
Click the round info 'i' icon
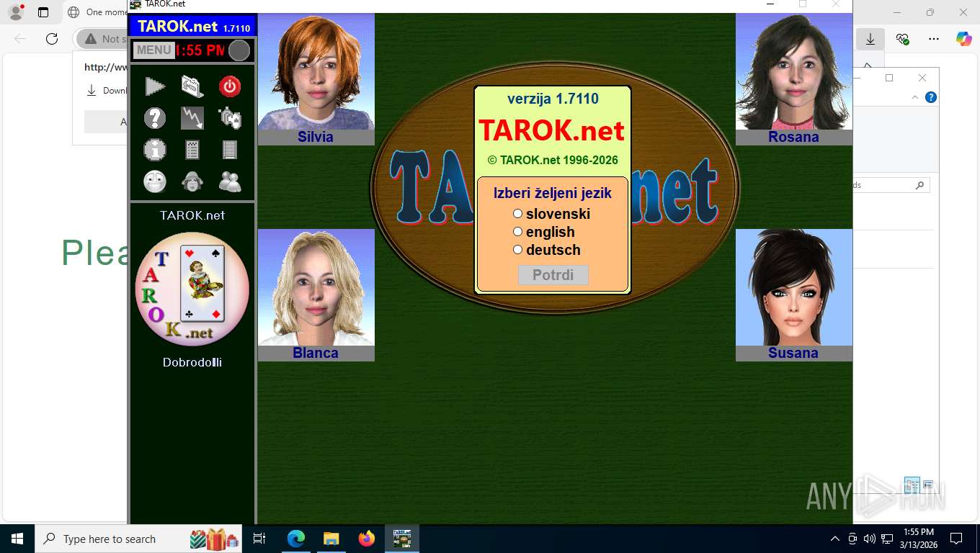tap(155, 150)
